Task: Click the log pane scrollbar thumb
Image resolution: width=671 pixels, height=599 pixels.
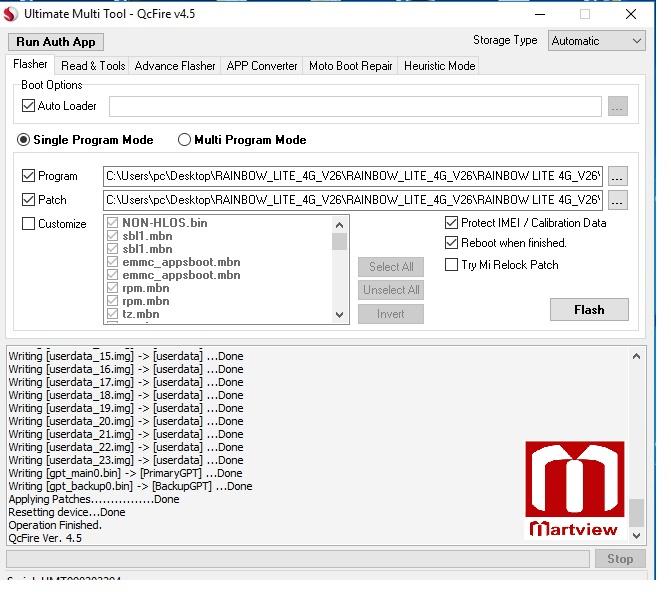Action: (x=636, y=513)
